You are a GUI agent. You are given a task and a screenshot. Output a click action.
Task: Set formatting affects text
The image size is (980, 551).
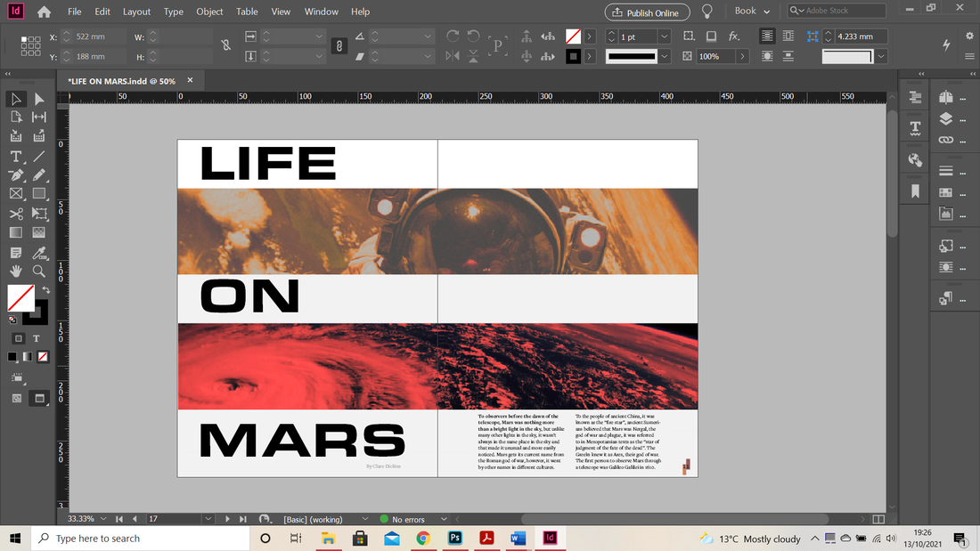pyautogui.click(x=37, y=338)
